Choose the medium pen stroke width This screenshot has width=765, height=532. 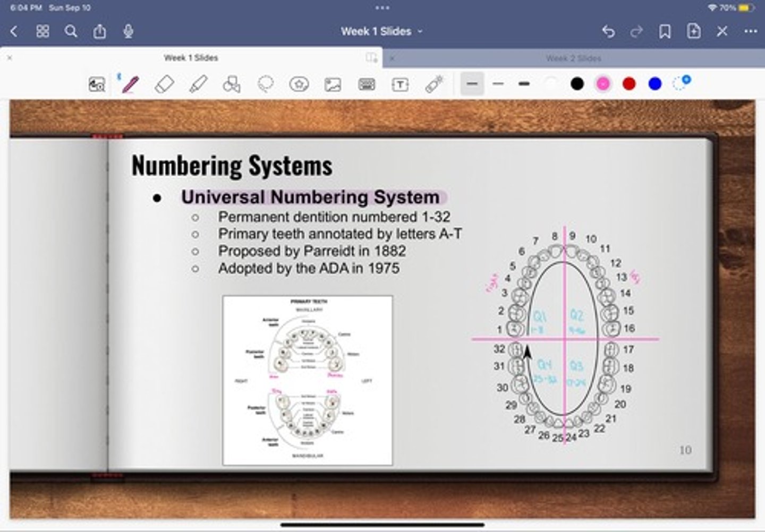(x=498, y=84)
